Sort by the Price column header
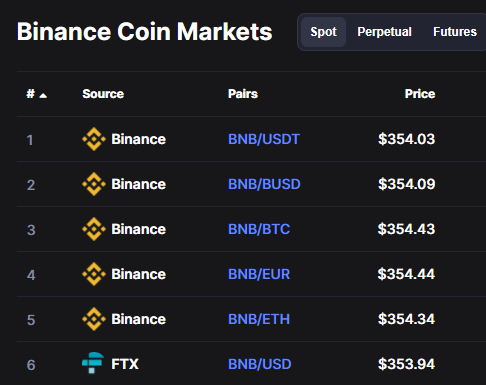 pyautogui.click(x=420, y=94)
